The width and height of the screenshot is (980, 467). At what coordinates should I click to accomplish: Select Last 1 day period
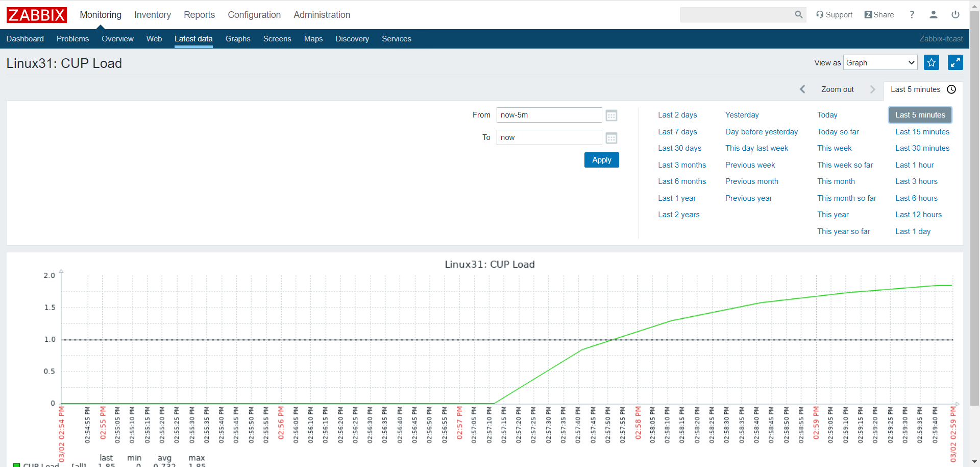[913, 231]
